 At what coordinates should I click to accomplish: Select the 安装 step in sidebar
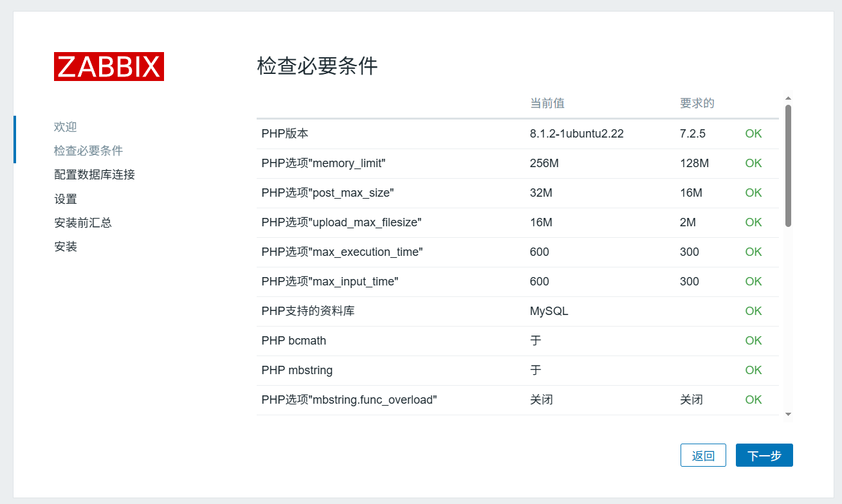point(66,247)
